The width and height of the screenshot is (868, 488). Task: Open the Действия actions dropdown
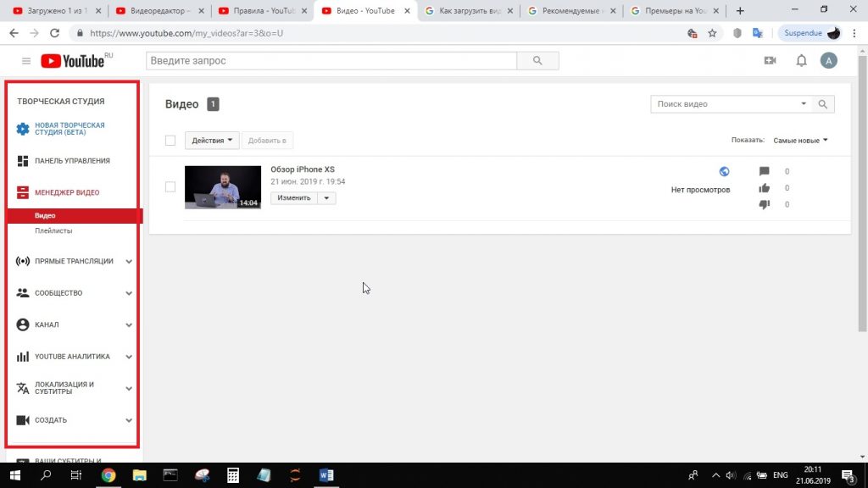click(212, 141)
